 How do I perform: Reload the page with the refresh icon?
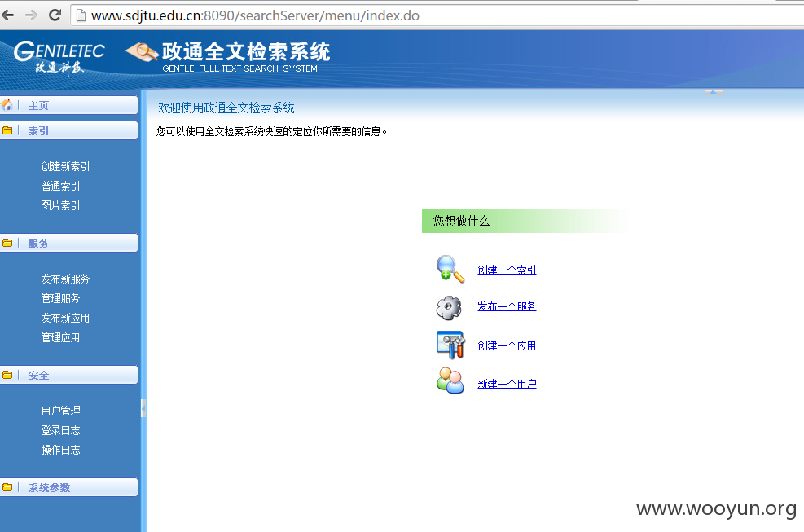pos(55,15)
